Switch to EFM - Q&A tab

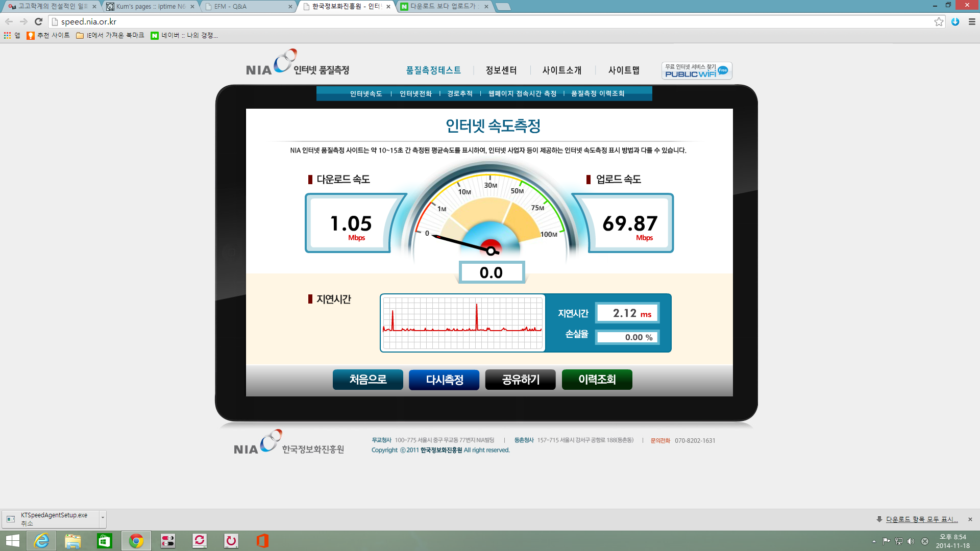tap(248, 7)
